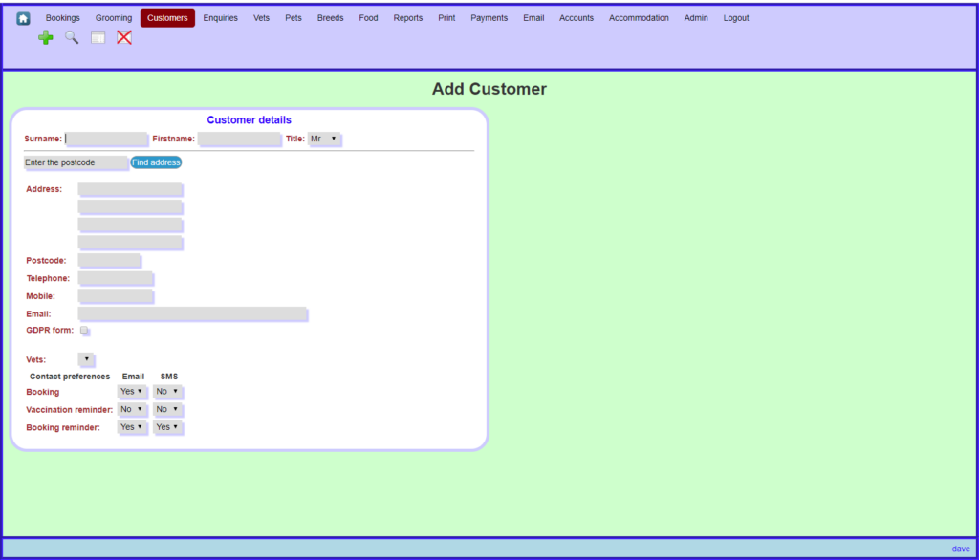Screen dimensions: 979x560
Task: Open the Title dropdown
Action: [324, 139]
